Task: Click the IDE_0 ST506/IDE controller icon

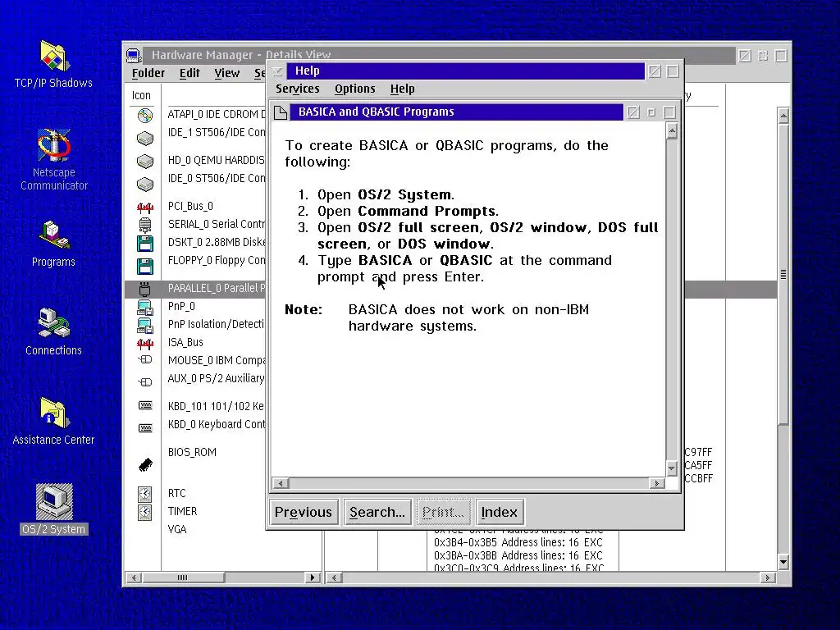Action: (144, 185)
